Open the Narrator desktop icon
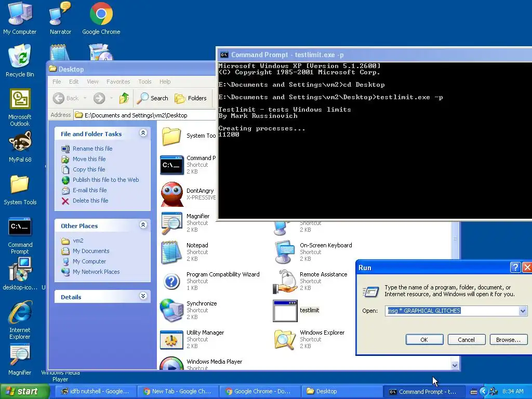532x399 pixels. click(x=60, y=19)
